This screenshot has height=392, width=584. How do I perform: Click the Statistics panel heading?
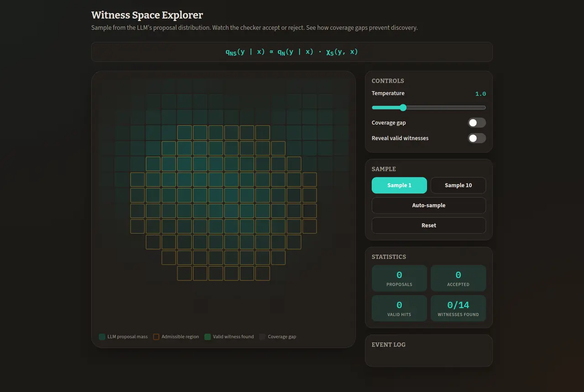[389, 257]
